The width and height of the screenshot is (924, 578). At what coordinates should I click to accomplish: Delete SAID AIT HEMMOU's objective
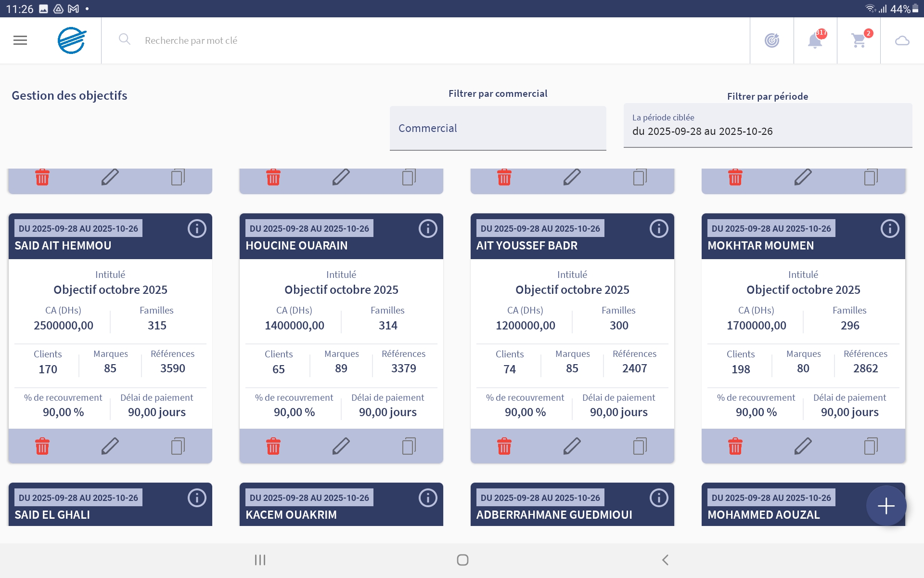point(42,446)
